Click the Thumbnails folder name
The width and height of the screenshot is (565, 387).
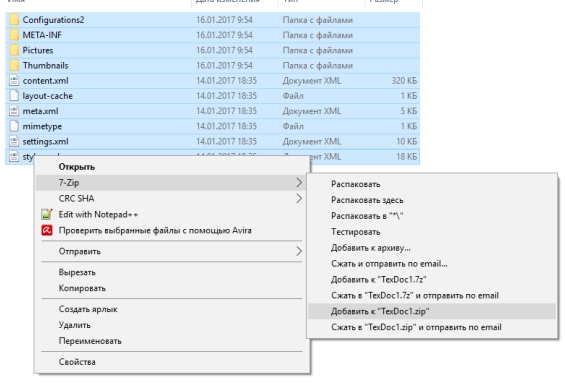point(45,65)
